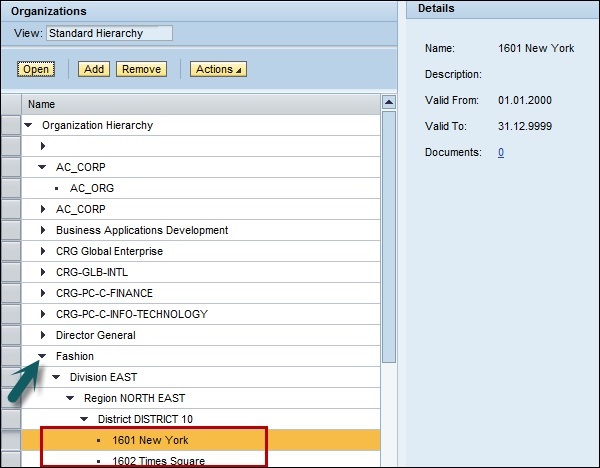Select the 1602 Times Square item
600x468 pixels.
pos(158,461)
